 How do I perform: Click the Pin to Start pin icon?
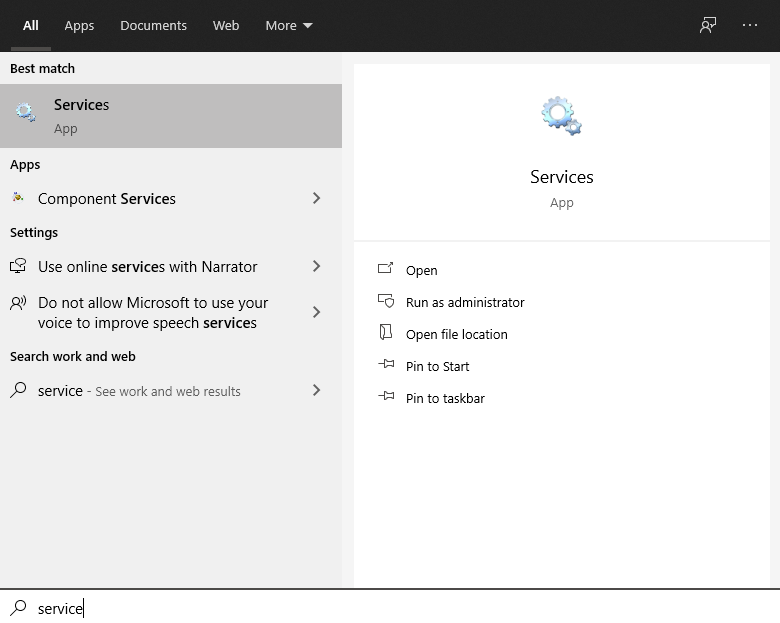[386, 366]
